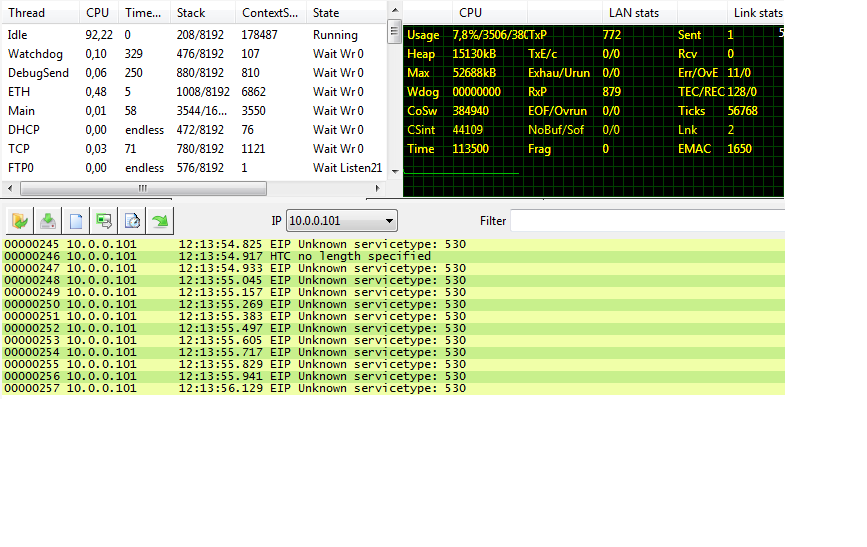The width and height of the screenshot is (867, 547).
Task: Open the IP address dropdown 10.0.0.101
Action: click(x=341, y=221)
